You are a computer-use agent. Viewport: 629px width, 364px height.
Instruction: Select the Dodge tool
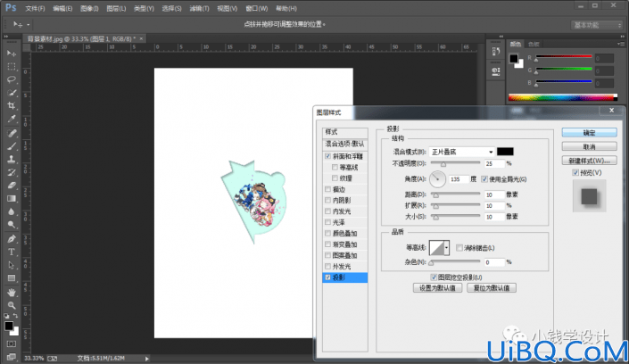(x=12, y=225)
